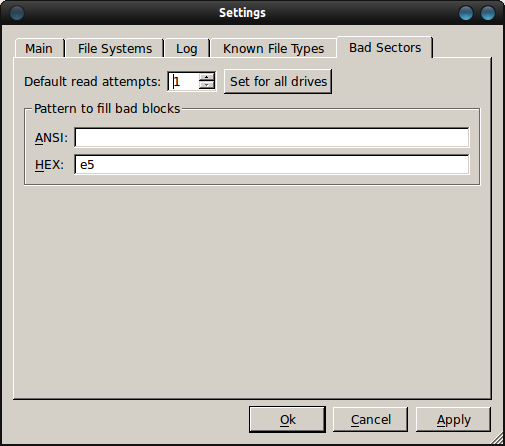This screenshot has width=505, height=446.
Task: Grab the window resize grip corner
Action: pyautogui.click(x=498, y=439)
